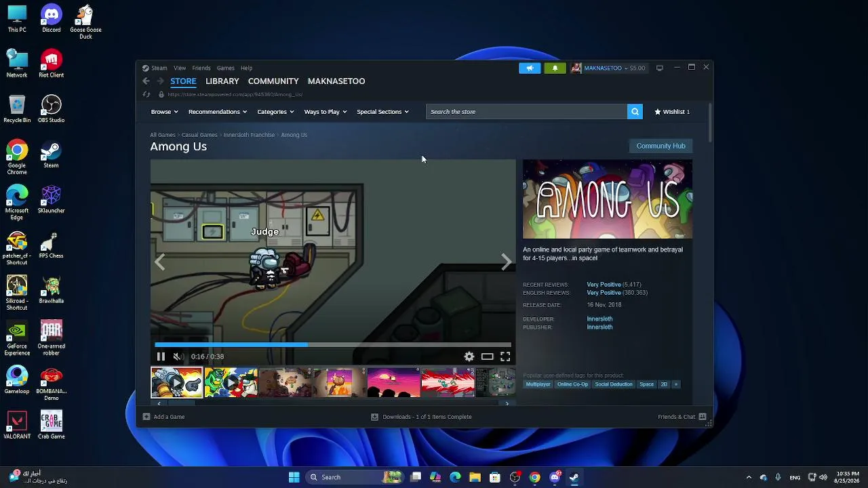Toggle theater mode for the video
Screen dimensions: 868x488
coord(487,357)
